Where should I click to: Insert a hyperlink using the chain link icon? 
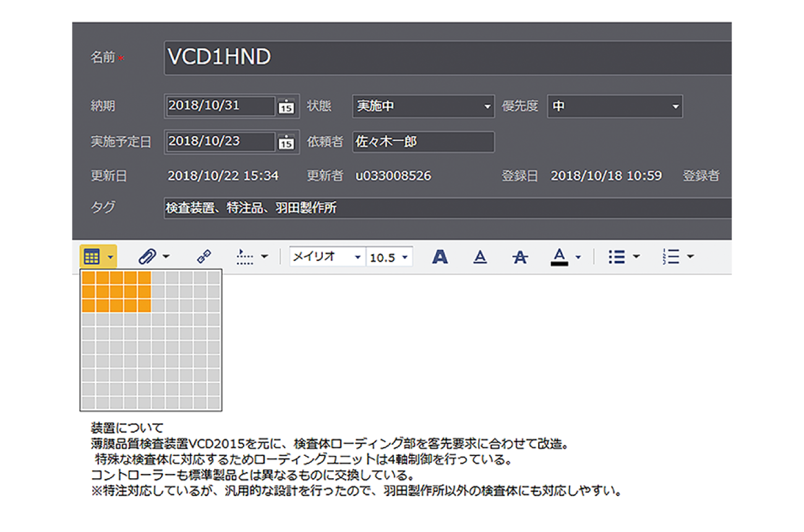coord(204,255)
